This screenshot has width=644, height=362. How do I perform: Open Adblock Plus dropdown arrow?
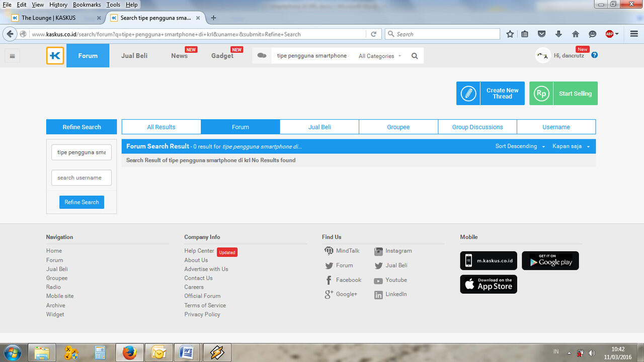(617, 34)
